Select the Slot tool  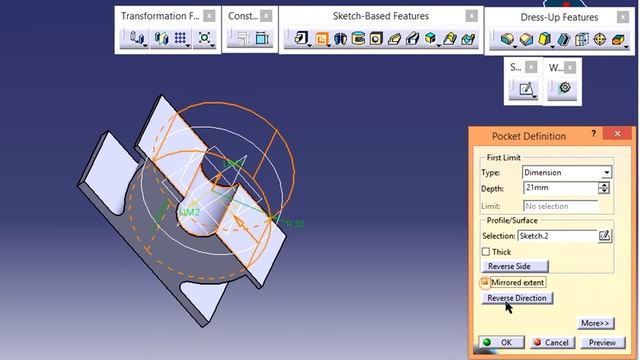(x=413, y=39)
